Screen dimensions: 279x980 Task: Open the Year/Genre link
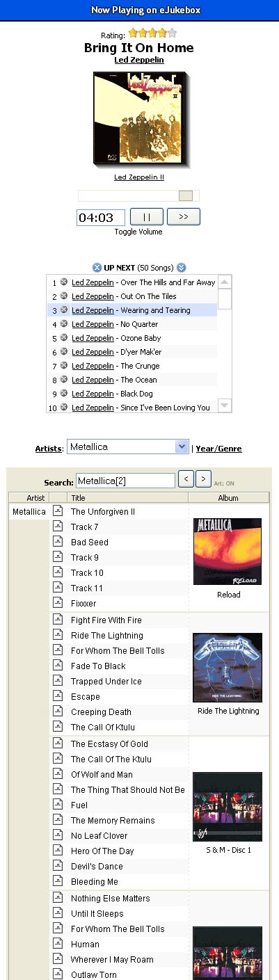(x=219, y=449)
